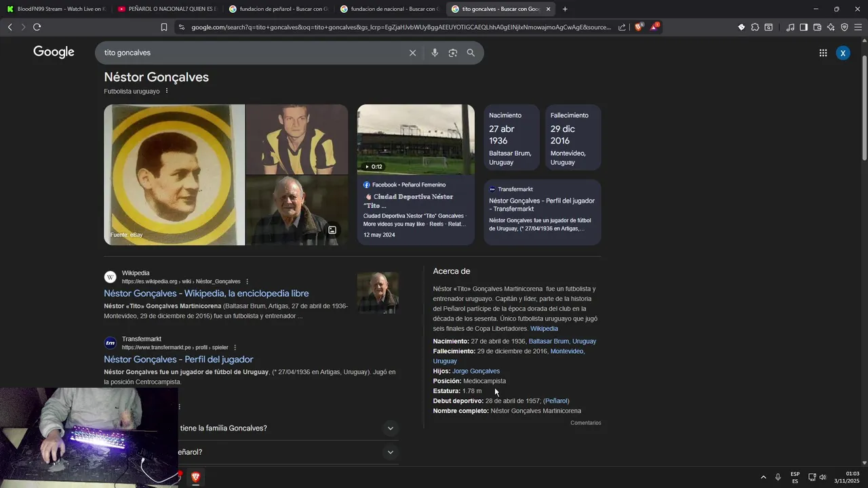Click the browser back arrow
This screenshot has width=868, height=488.
pos(9,27)
